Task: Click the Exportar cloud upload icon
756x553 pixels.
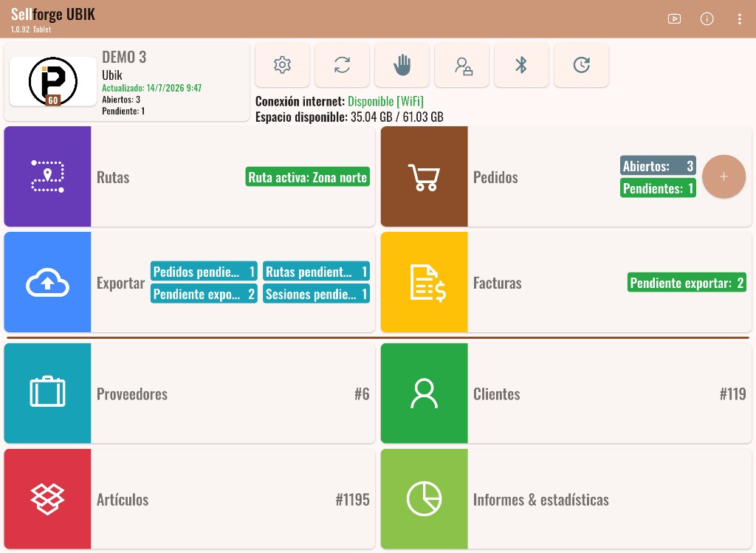Action: tap(48, 282)
